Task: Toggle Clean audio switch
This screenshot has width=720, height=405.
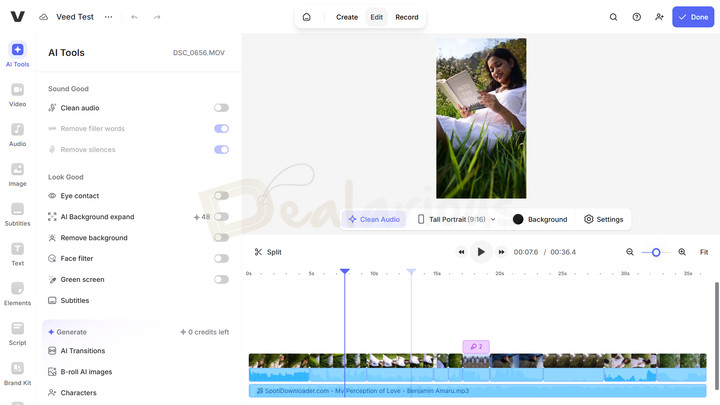Action: point(221,108)
